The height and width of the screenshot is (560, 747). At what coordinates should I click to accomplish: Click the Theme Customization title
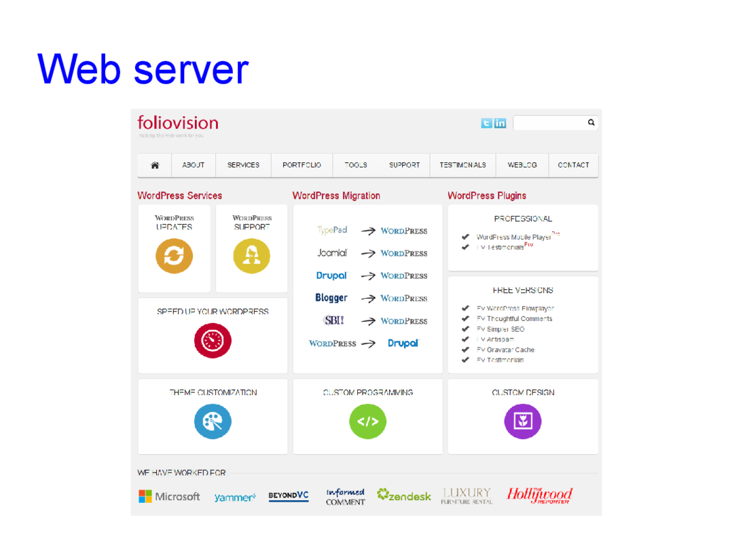pos(213,392)
